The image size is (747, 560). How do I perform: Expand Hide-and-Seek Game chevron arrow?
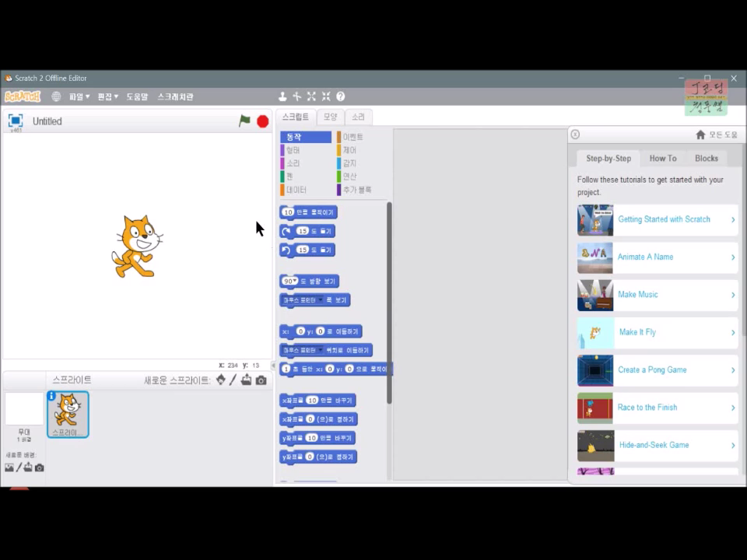pyautogui.click(x=733, y=445)
